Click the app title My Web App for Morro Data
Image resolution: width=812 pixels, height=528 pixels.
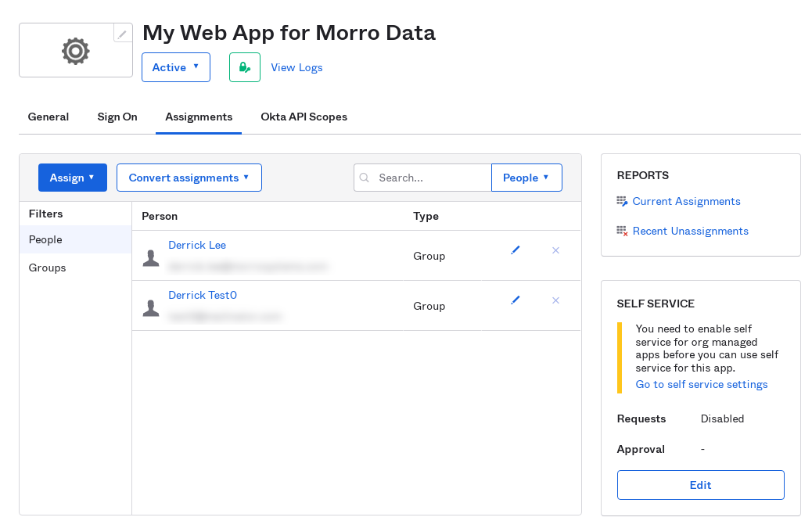289,33
